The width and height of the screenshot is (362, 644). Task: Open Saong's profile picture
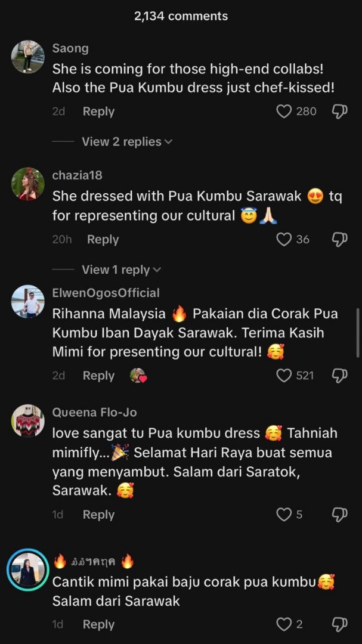27,57
